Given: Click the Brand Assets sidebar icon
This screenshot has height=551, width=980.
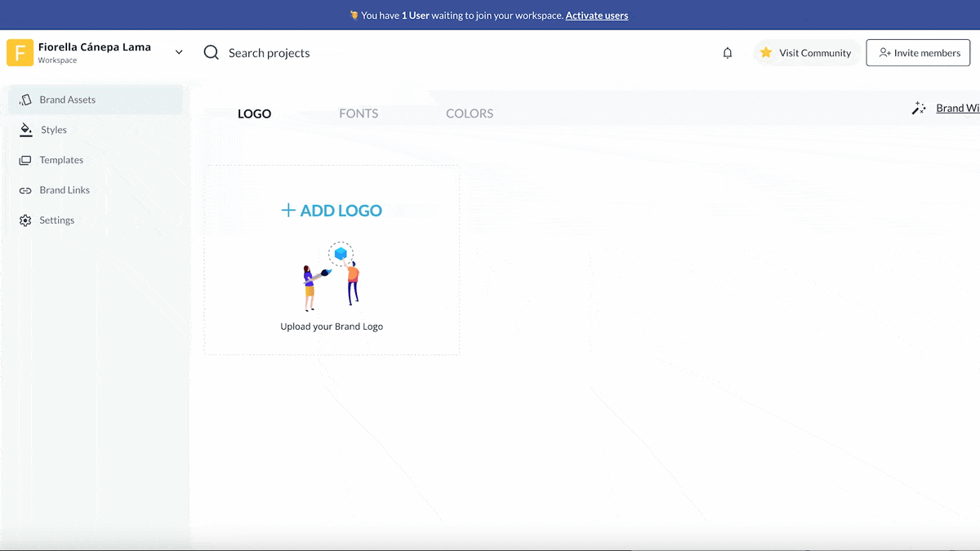Looking at the screenshot, I should 25,100.
